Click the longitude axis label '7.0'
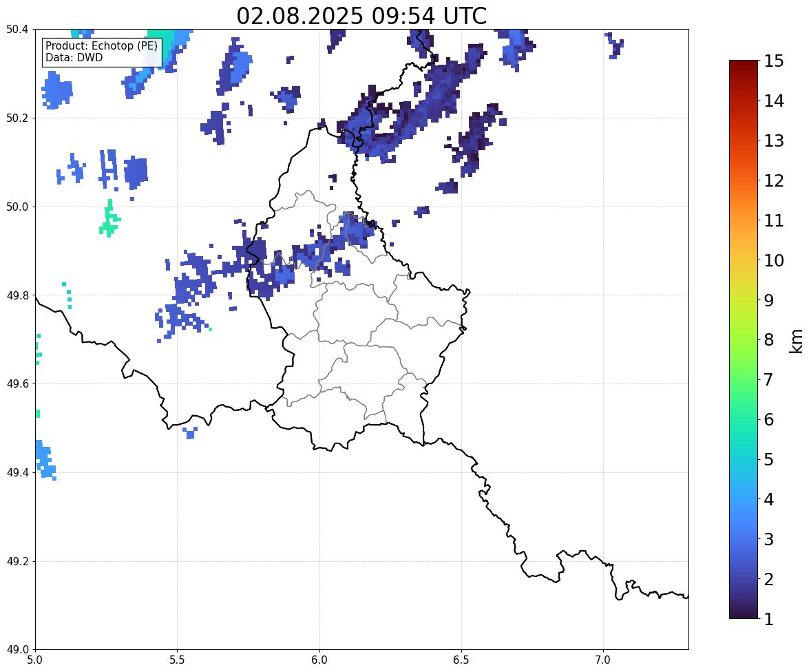This screenshot has width=811, height=672. tap(603, 660)
